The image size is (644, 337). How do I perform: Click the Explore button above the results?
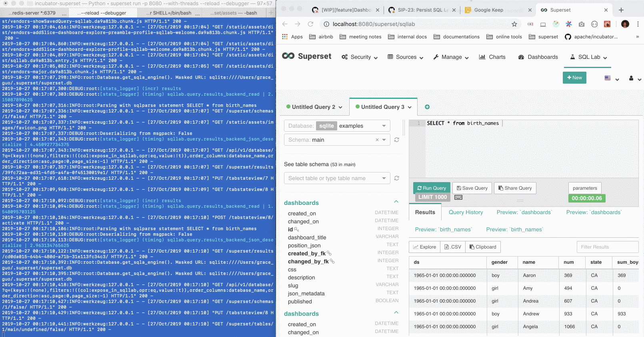click(x=424, y=247)
